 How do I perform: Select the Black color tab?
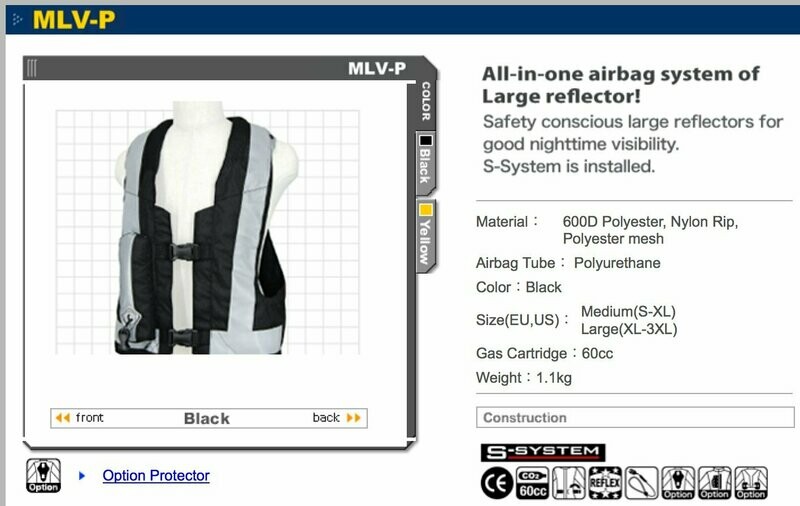pyautogui.click(x=426, y=164)
